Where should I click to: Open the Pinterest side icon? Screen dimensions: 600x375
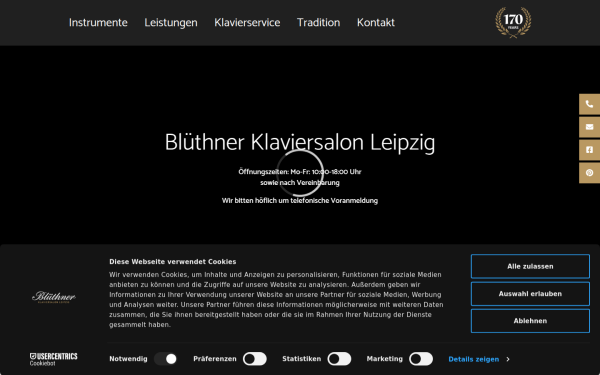(x=589, y=173)
